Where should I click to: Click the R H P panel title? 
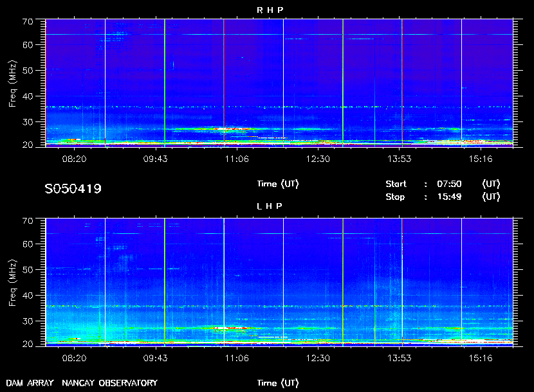pos(270,10)
